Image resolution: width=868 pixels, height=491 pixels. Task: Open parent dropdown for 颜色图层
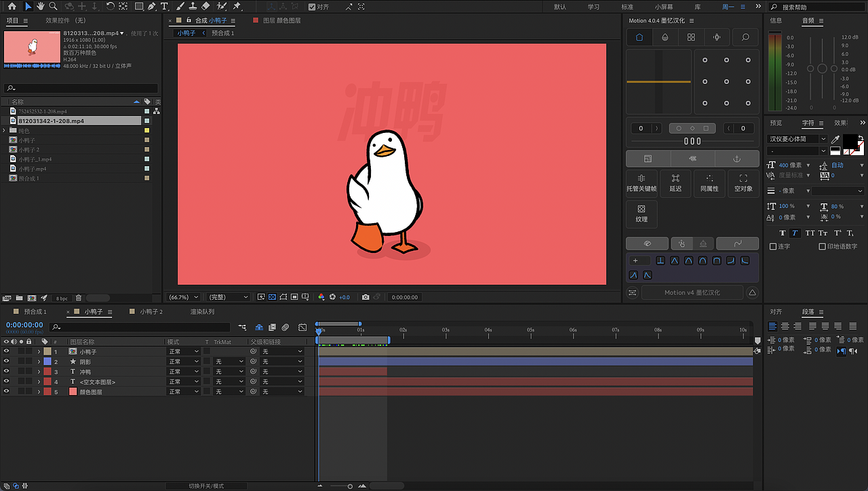point(281,391)
